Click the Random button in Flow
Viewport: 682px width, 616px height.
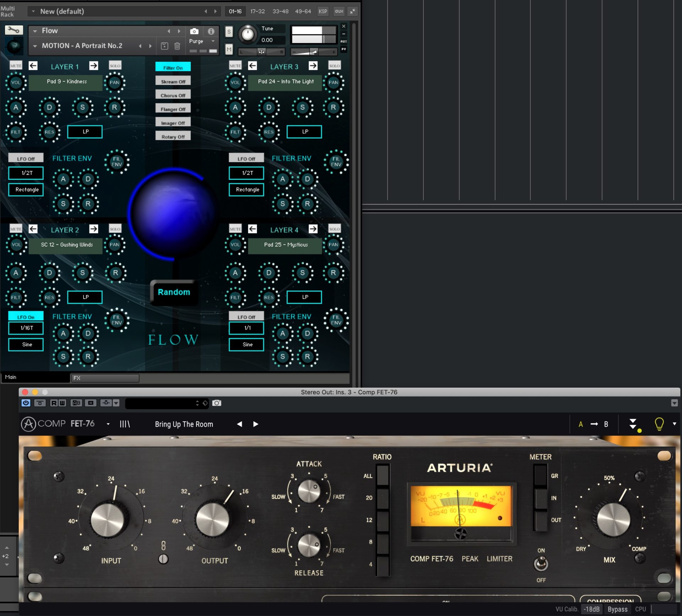[x=174, y=292]
